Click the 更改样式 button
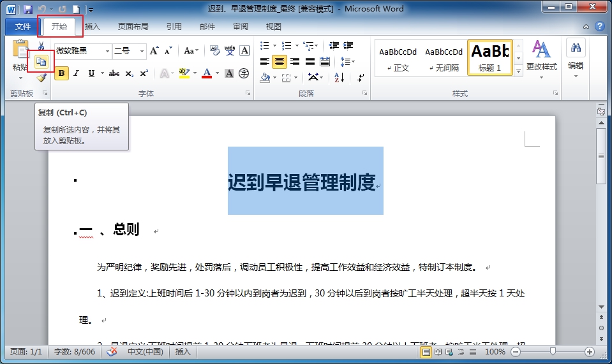612x364 pixels. point(541,57)
